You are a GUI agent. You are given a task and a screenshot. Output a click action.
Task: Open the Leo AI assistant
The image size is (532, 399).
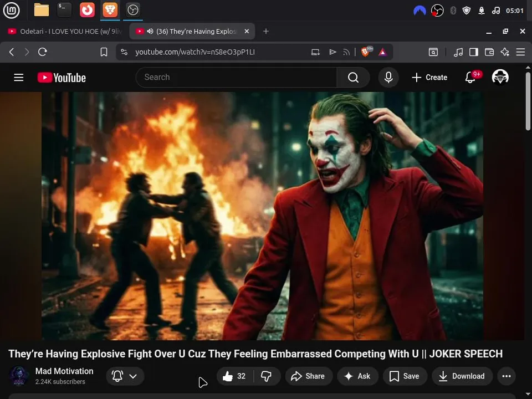505,52
